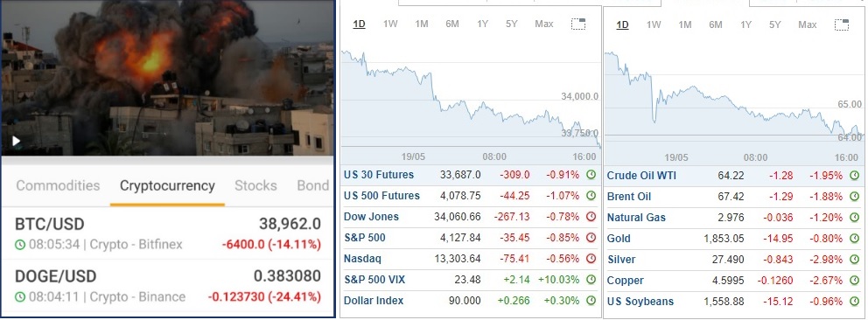Click the clock icon beside DOGE/USD time
868x320 pixels.
click(20, 296)
